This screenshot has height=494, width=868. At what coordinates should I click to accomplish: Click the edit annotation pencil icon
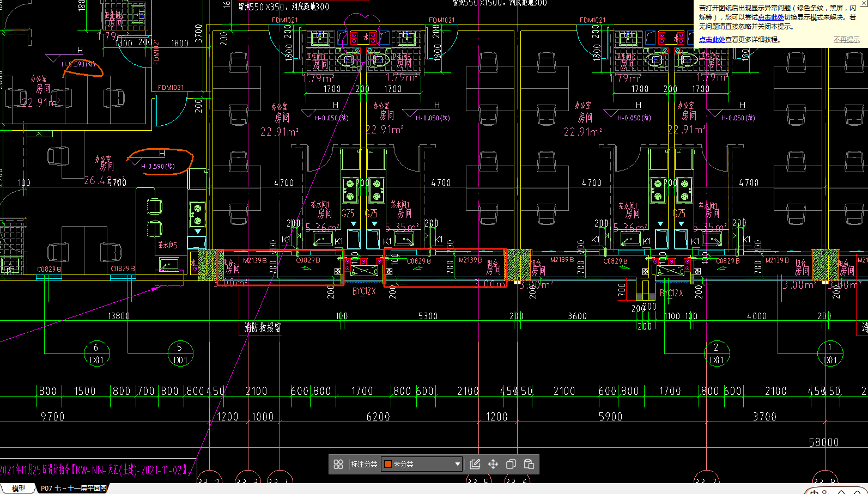click(x=475, y=464)
